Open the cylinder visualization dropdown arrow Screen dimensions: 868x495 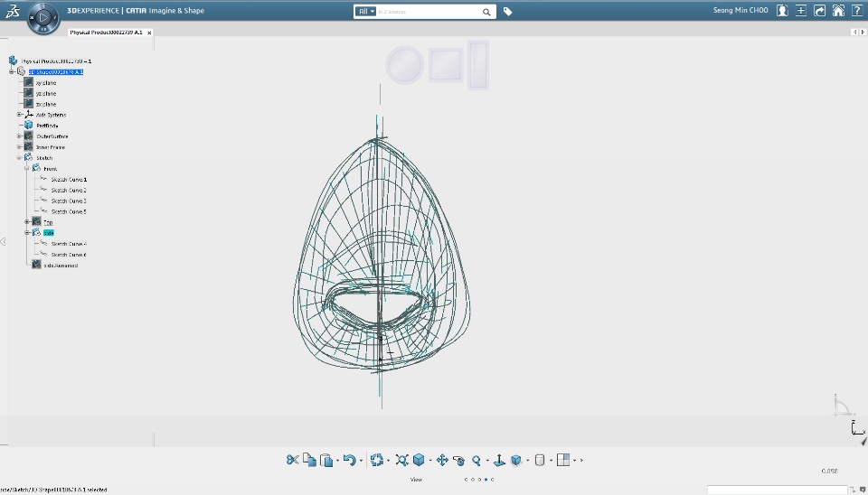coord(551,461)
